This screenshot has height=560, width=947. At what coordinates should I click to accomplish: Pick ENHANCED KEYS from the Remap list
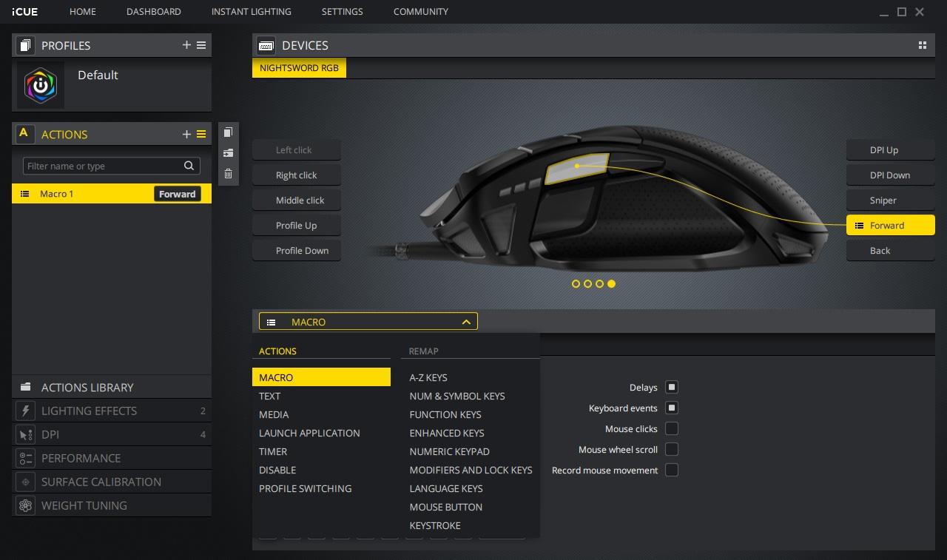[x=447, y=433]
